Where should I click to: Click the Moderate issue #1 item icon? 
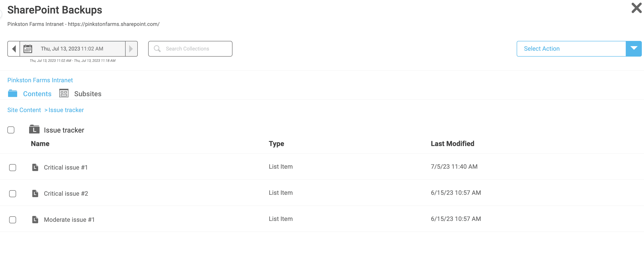click(x=35, y=219)
